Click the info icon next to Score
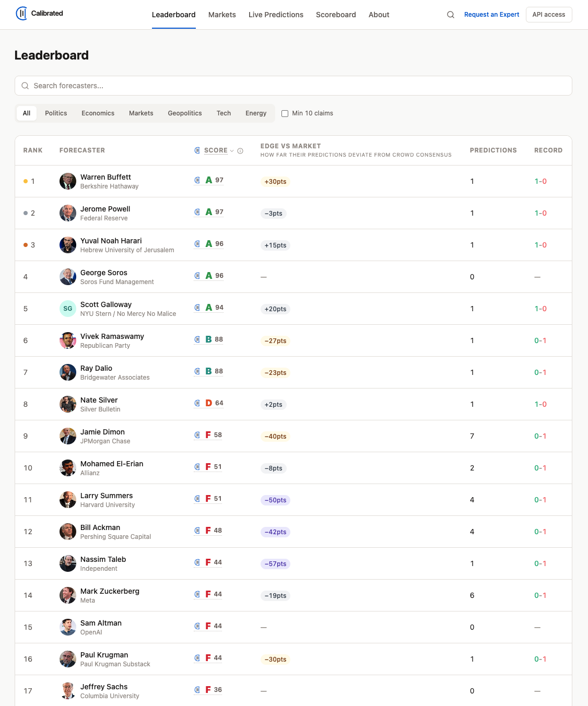Viewport: 588px width, 706px height. coord(240,151)
